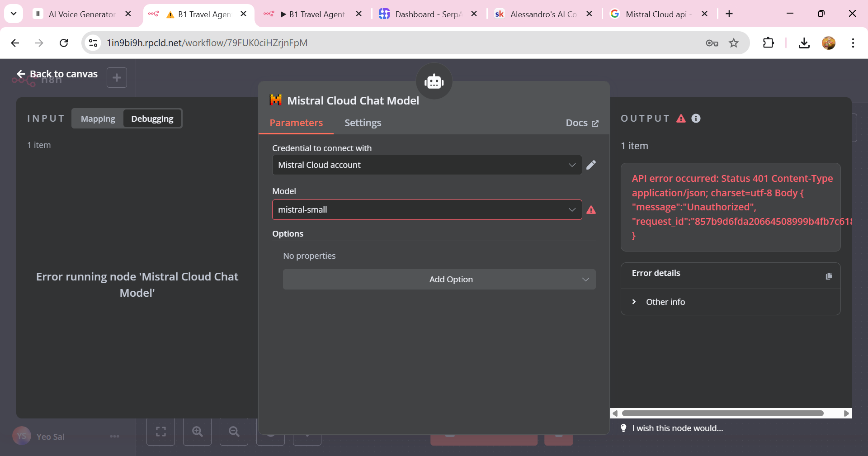Viewport: 868px width, 456px height.
Task: Click the lightbulb feedback icon
Action: [623, 428]
